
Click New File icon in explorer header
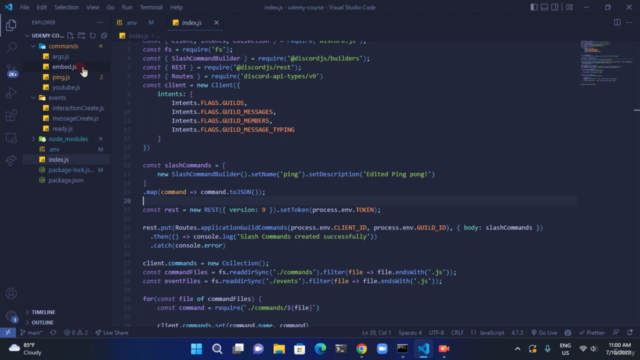[70, 36]
